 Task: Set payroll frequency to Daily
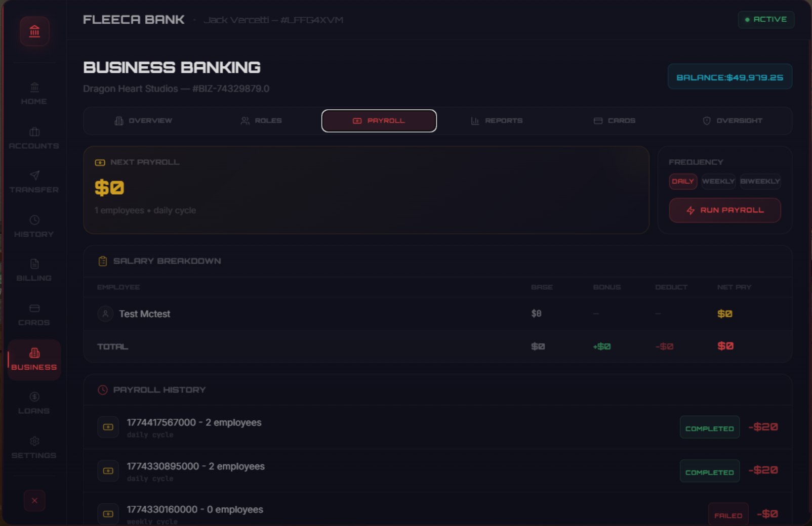tap(683, 182)
